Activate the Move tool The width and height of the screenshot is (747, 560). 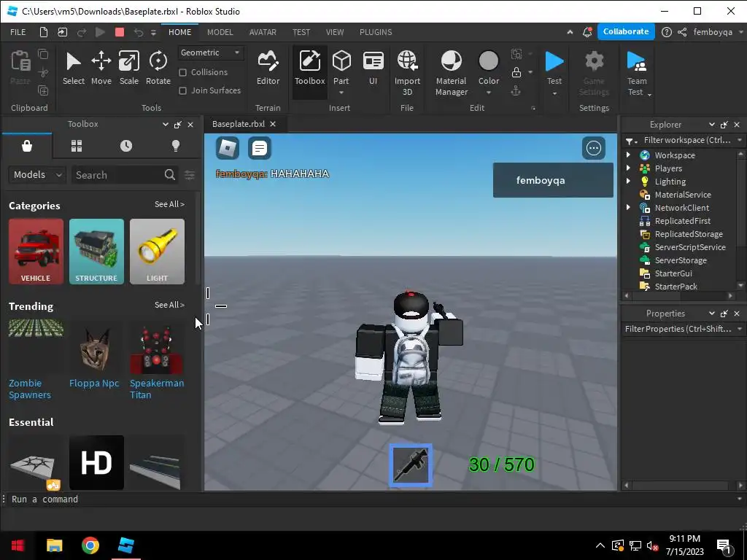[x=101, y=68]
